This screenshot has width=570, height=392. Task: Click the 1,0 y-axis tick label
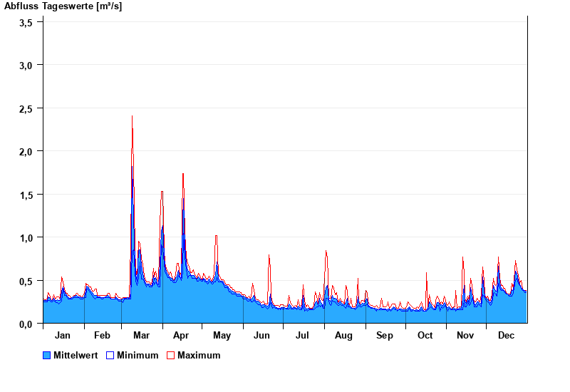click(26, 237)
